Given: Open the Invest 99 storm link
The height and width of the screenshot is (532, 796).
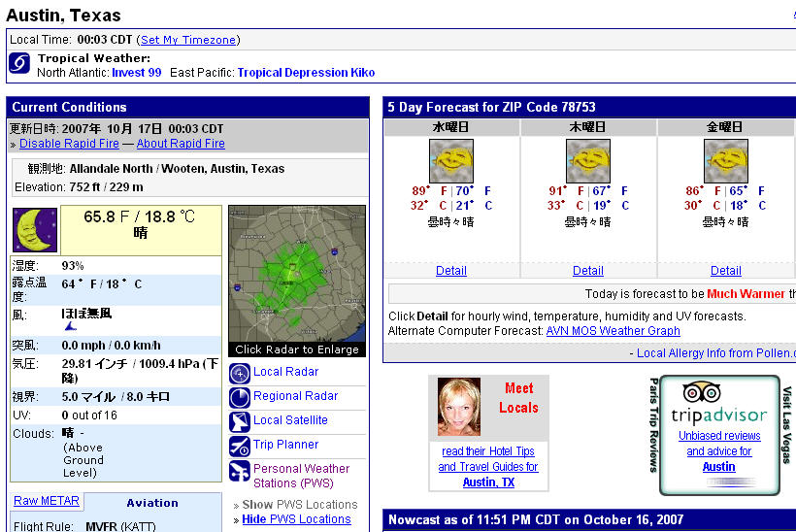Looking at the screenshot, I should point(137,73).
